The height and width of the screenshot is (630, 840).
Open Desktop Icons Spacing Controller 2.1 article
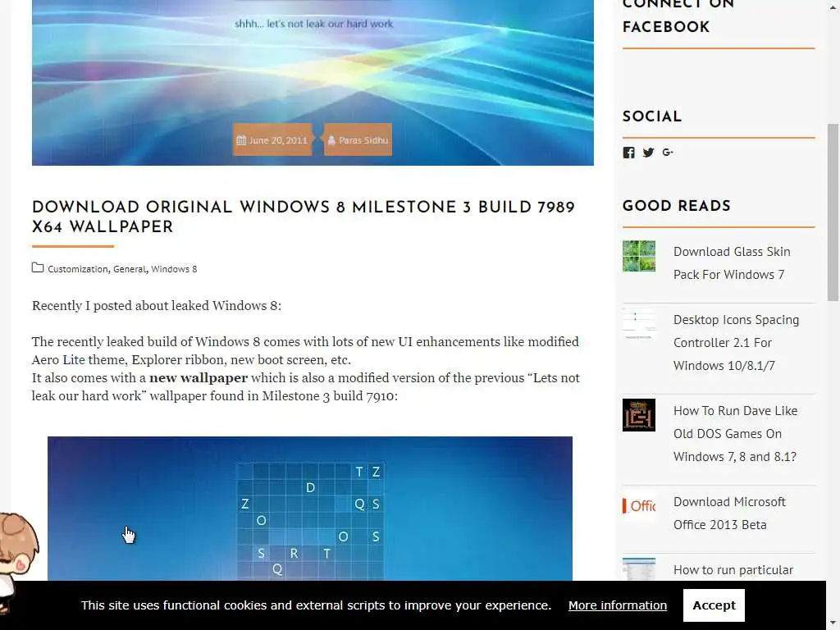[x=736, y=343]
